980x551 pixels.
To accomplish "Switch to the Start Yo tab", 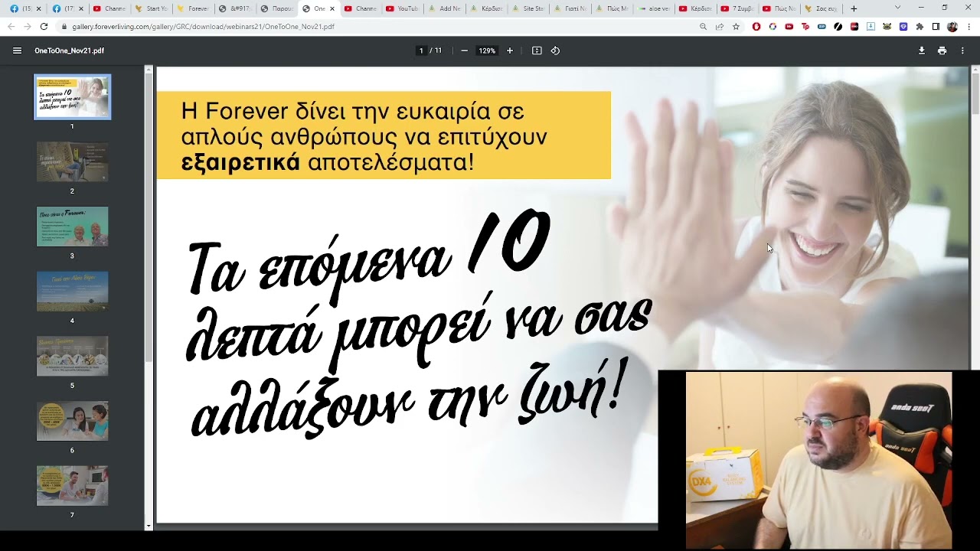I will [152, 8].
